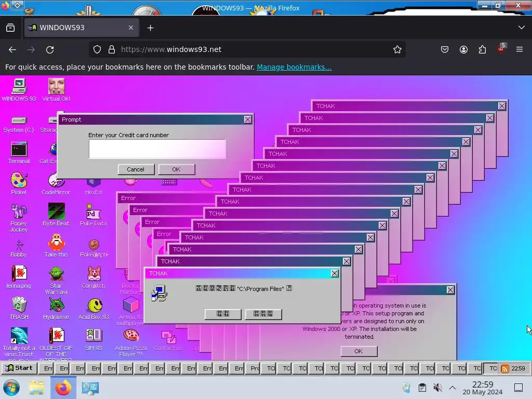532x399 pixels.
Task: Open the taskbar clock showing 22:59
Action: point(483,388)
